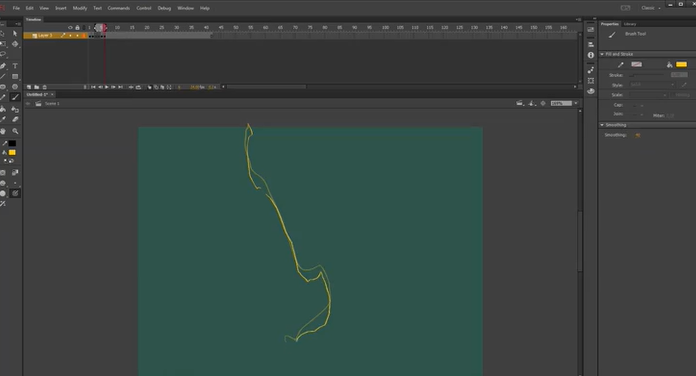
Task: Select the Layer 3 row
Action: (x=55, y=36)
